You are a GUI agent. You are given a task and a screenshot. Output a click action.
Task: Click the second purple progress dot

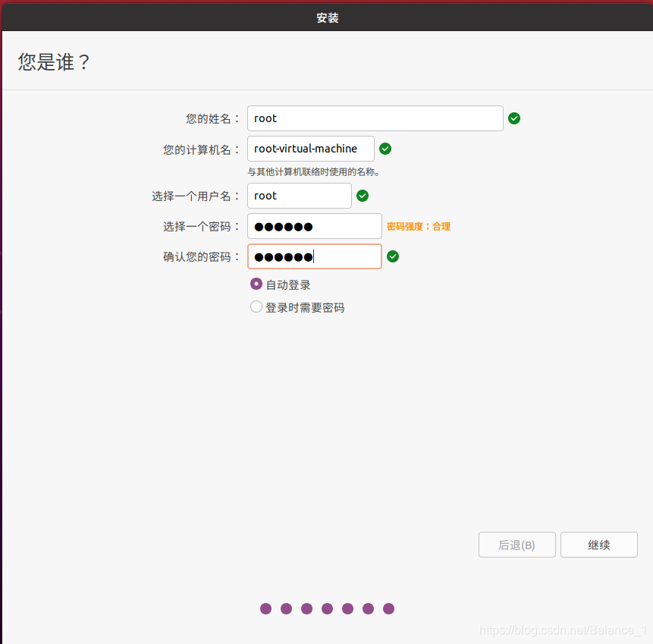tap(286, 608)
